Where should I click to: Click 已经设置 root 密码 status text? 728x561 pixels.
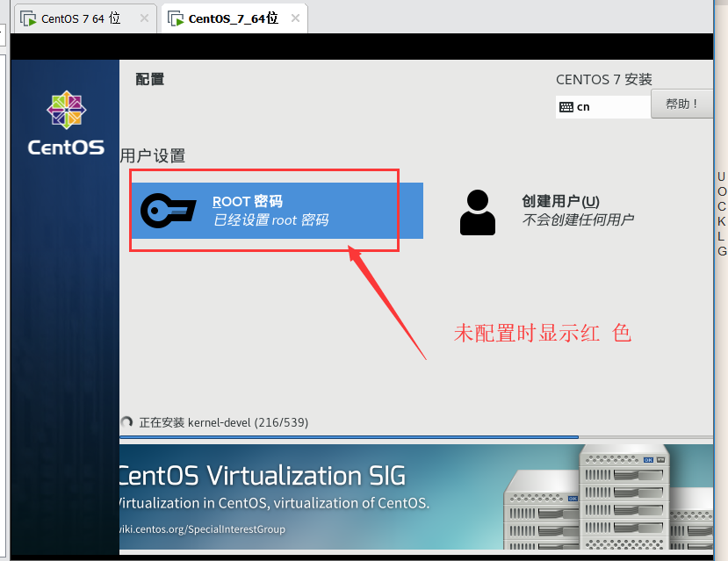(x=270, y=219)
